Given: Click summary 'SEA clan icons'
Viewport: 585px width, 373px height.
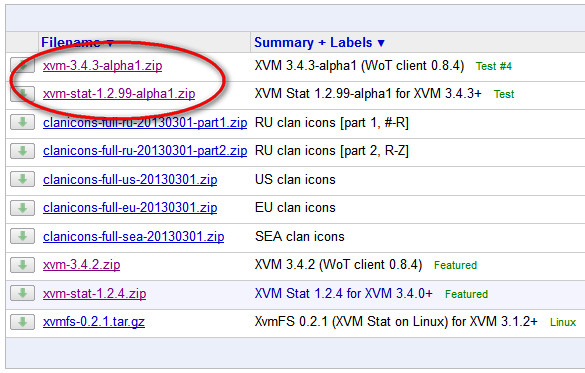Looking at the screenshot, I should [x=300, y=236].
